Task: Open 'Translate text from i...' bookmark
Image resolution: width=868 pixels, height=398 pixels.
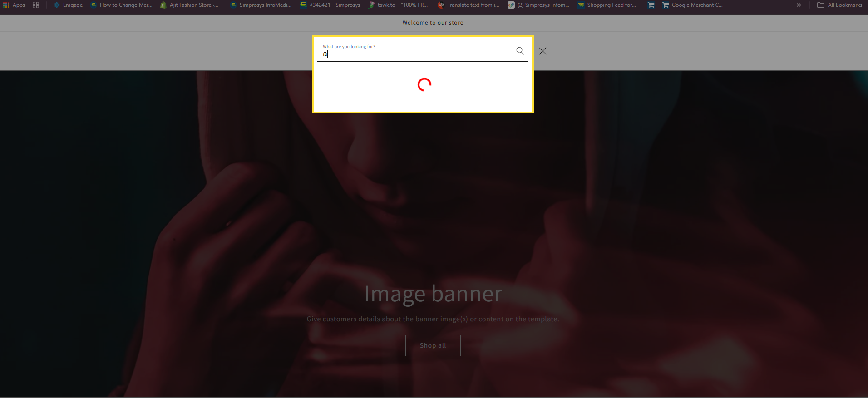Action: (469, 5)
